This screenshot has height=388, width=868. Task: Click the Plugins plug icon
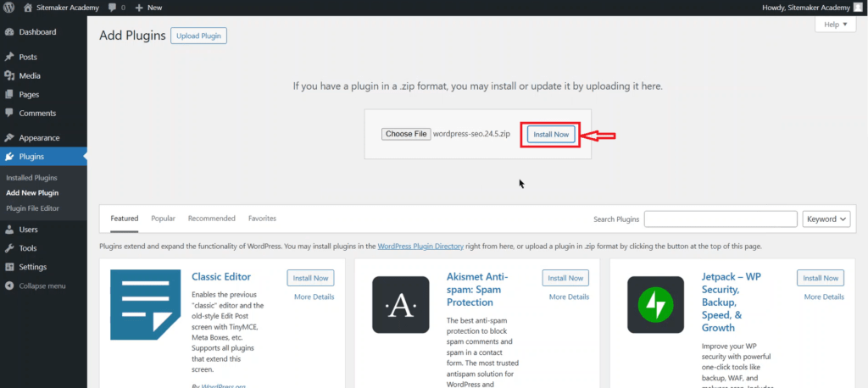(8, 157)
